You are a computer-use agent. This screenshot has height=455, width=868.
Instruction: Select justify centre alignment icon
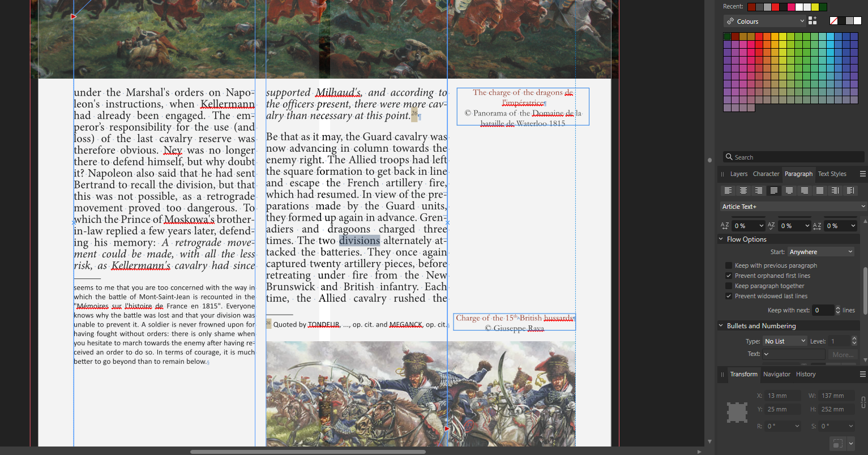[789, 191]
